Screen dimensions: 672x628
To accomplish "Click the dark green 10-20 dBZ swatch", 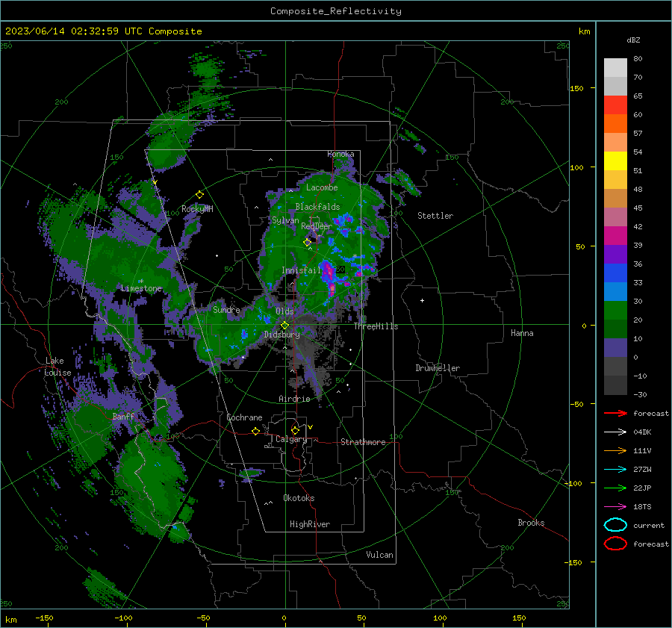I will pyautogui.click(x=615, y=329).
